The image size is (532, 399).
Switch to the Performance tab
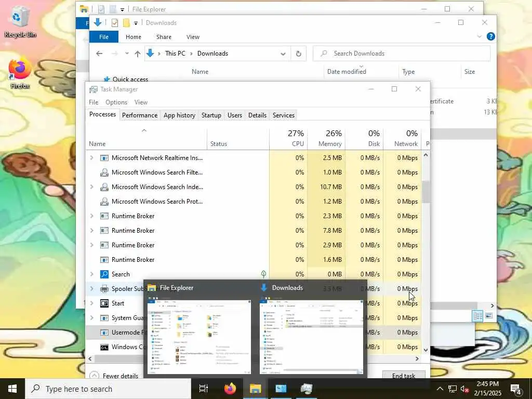pos(140,115)
